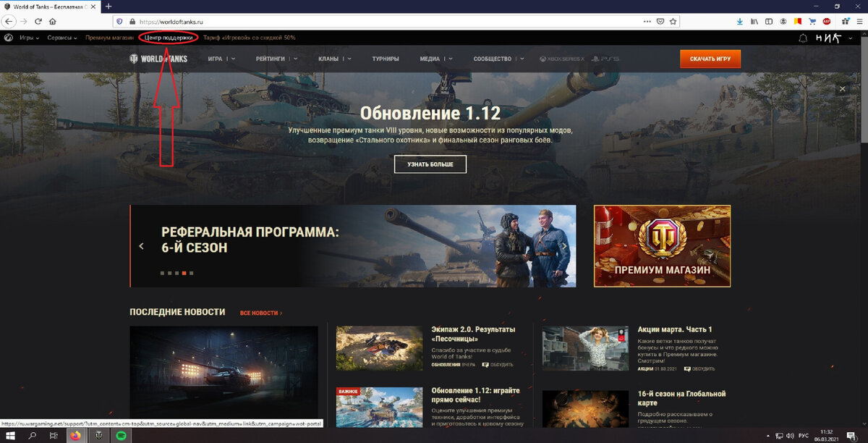Open the ТУРНИРЫ menu item
Screen dimensions: 868x443
pyautogui.click(x=386, y=59)
